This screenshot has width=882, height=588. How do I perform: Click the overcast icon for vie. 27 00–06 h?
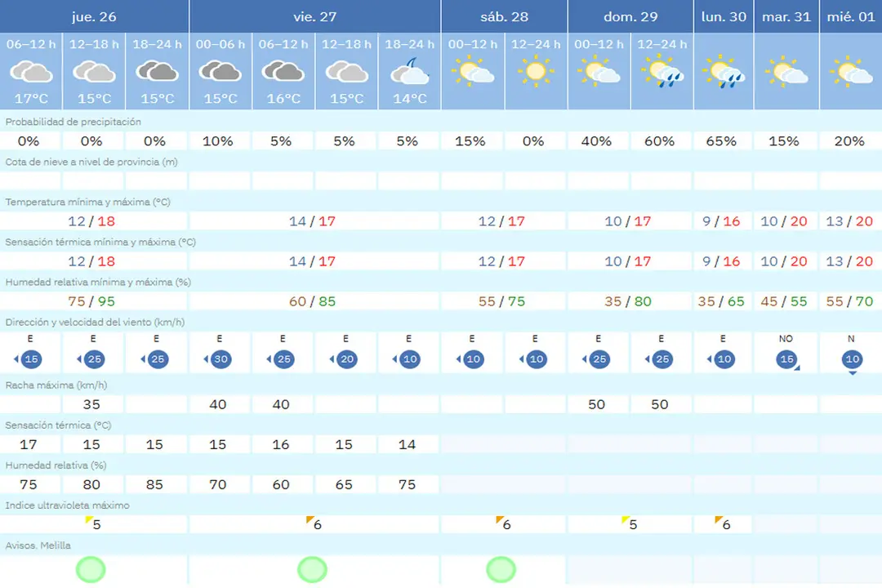220,72
